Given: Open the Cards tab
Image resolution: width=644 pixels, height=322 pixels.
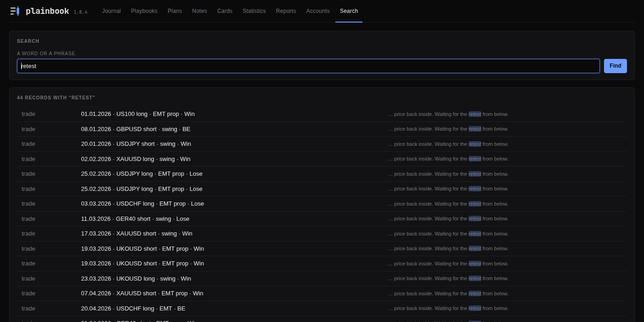Looking at the screenshot, I should pos(225,11).
